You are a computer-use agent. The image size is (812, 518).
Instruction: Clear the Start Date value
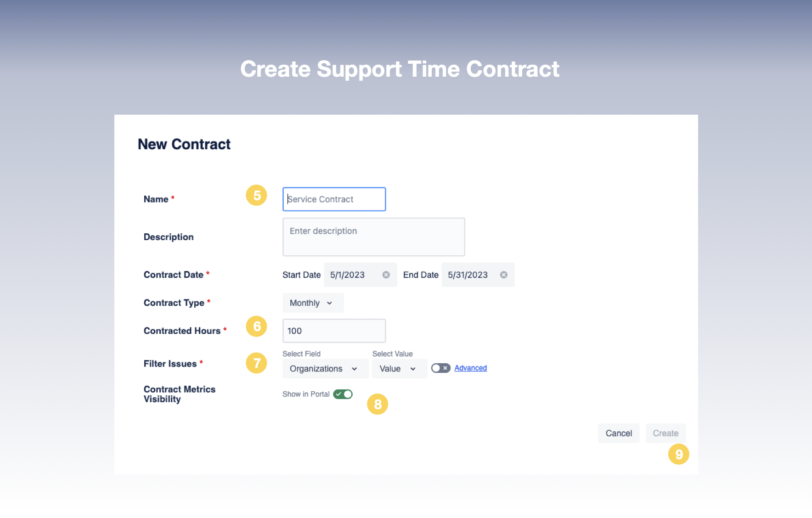386,275
